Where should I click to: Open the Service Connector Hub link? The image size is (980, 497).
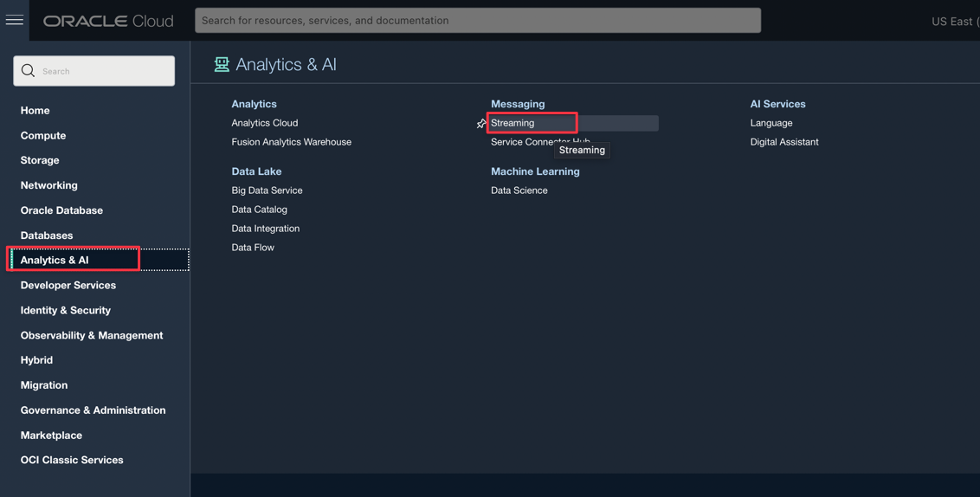coord(540,142)
